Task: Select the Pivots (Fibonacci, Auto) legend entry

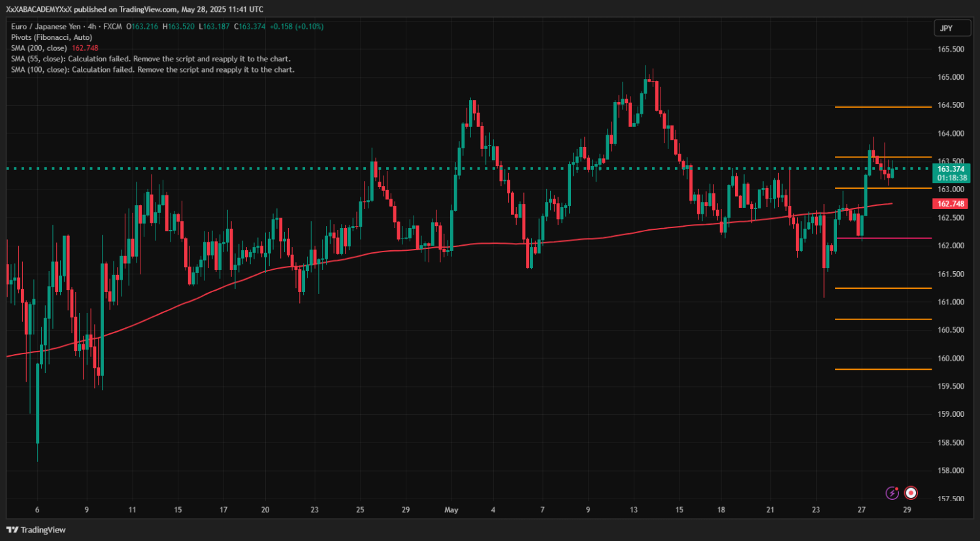Action: point(52,37)
